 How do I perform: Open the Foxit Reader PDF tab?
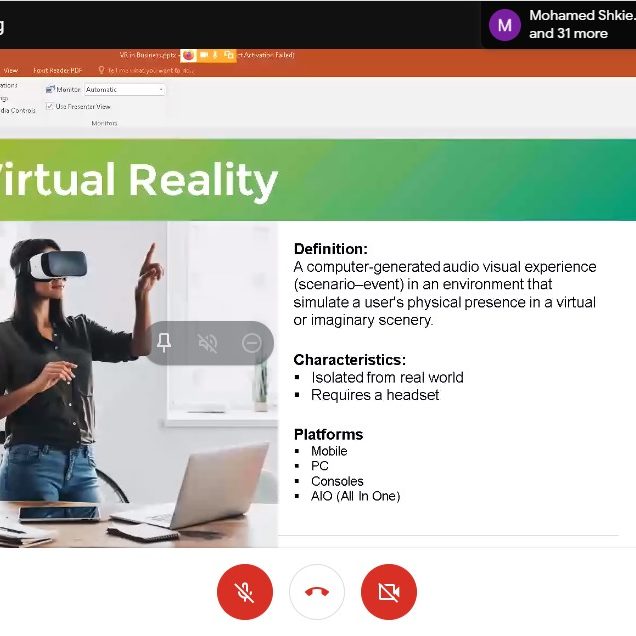(58, 70)
